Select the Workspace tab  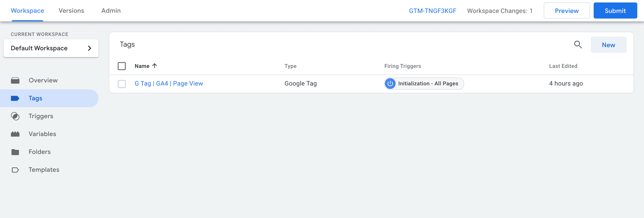point(28,10)
